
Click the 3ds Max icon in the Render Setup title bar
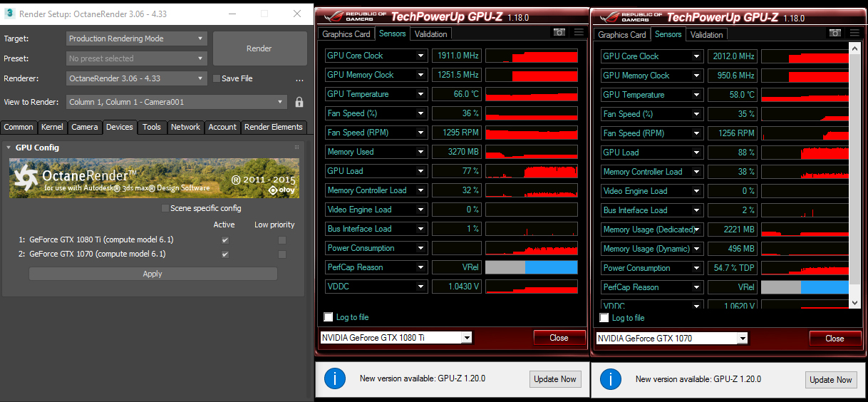[9, 14]
